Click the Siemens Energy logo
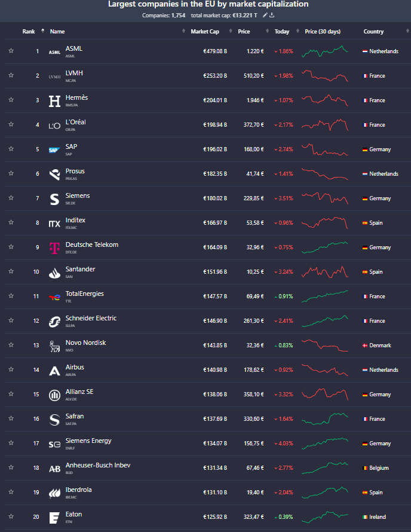 [54, 445]
